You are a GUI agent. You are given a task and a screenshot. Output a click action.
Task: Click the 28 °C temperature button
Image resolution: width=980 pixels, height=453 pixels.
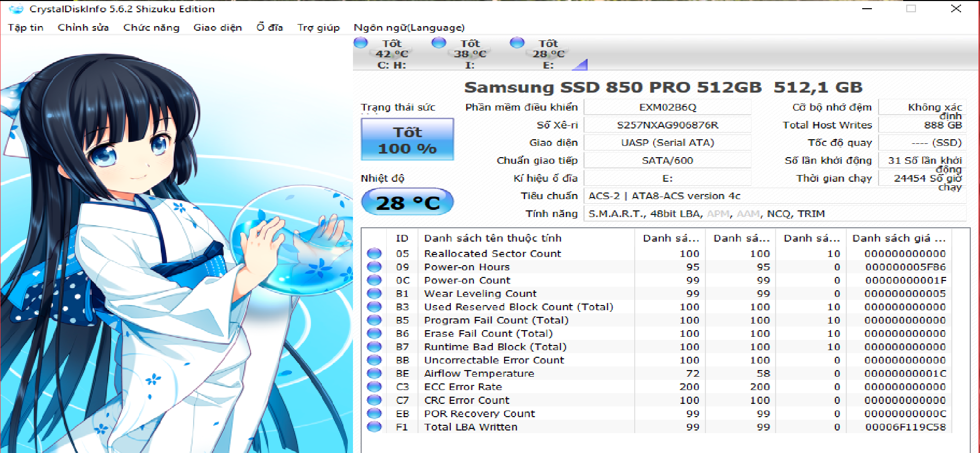tap(407, 202)
